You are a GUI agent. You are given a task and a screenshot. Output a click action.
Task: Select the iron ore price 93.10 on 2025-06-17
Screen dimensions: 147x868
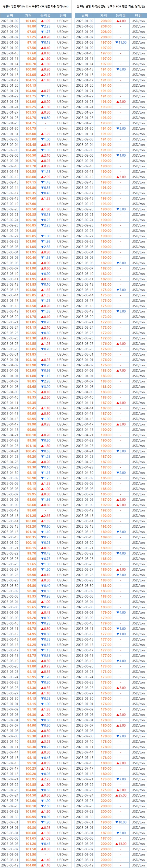pyautogui.click(x=32, y=650)
